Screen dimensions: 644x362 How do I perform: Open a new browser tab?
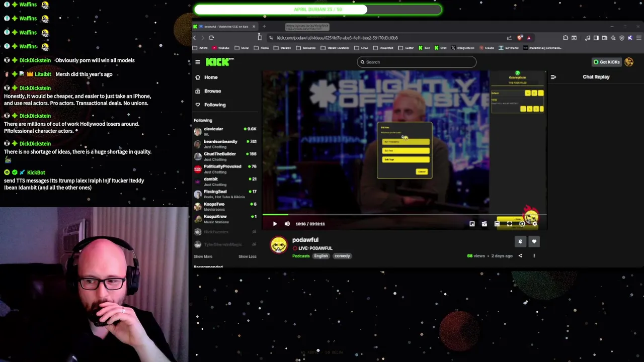click(264, 26)
